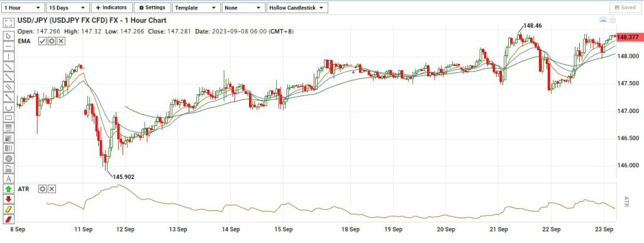Click the 145.902 low price annotation
This screenshot has height=243, width=644.
[x=123, y=177]
